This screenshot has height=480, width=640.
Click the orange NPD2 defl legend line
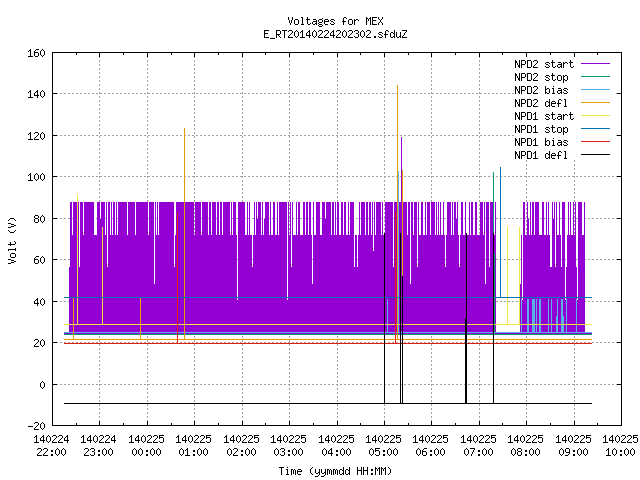click(595, 102)
